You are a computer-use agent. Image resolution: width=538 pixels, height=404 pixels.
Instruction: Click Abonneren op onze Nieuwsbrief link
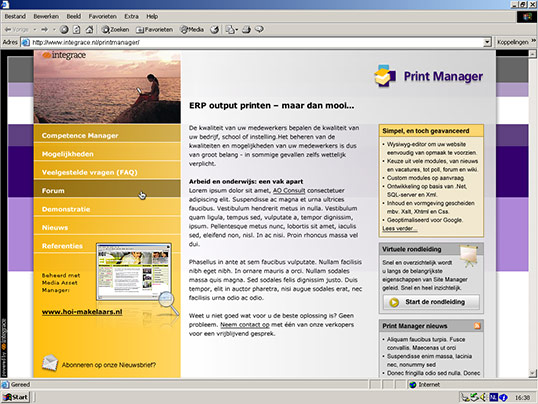[x=109, y=365]
